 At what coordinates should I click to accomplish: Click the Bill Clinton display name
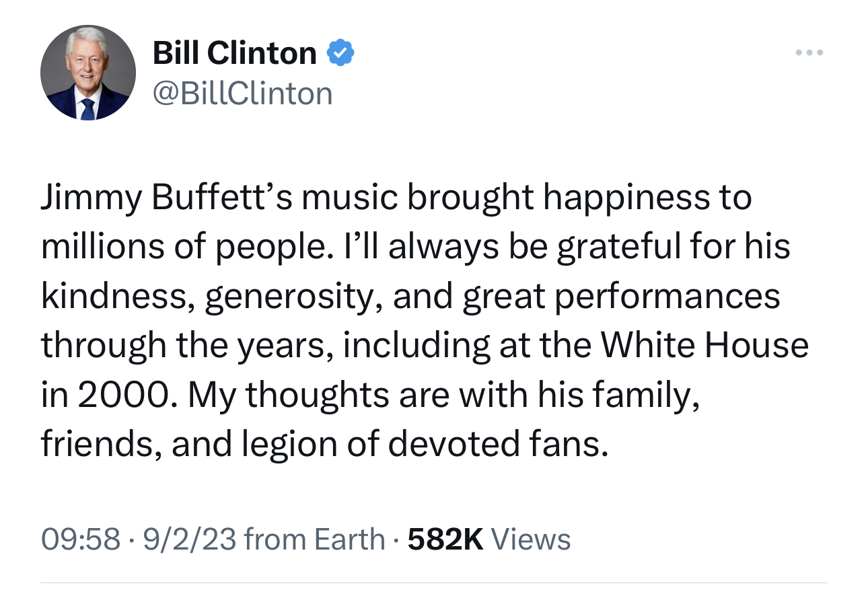coord(235,53)
